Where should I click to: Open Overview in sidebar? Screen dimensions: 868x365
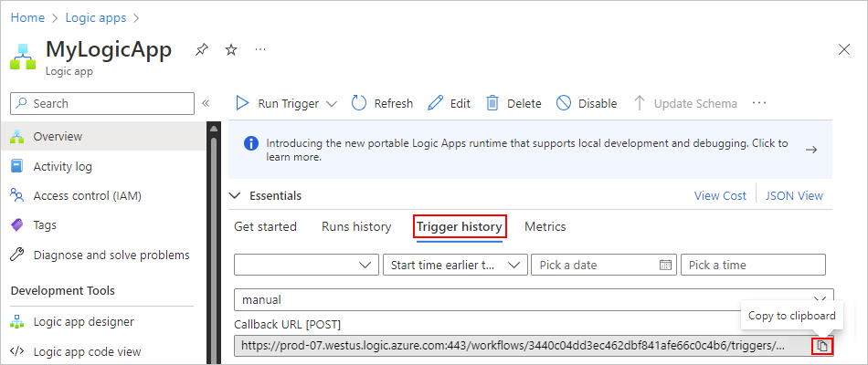pyautogui.click(x=103, y=136)
